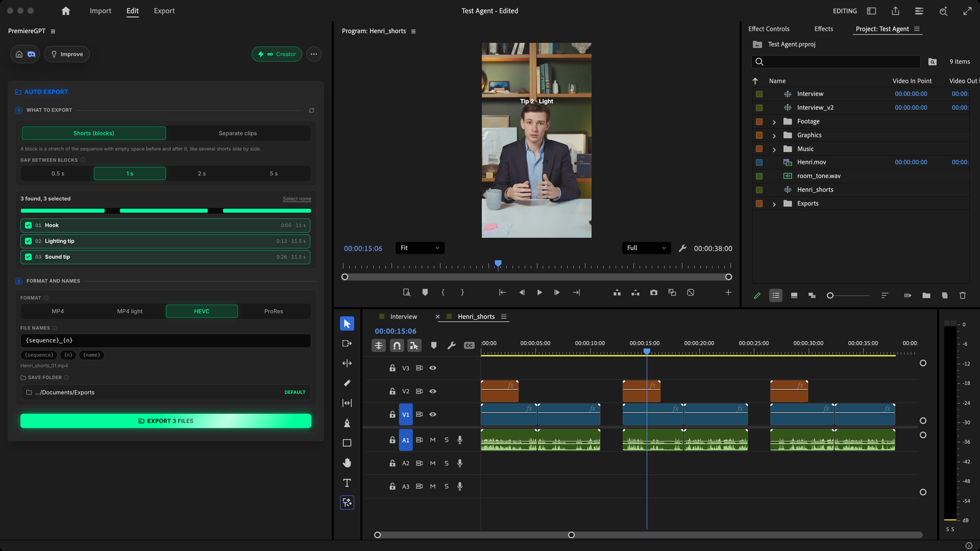Open timeline display settings wrench
980x551 pixels.
click(451, 346)
